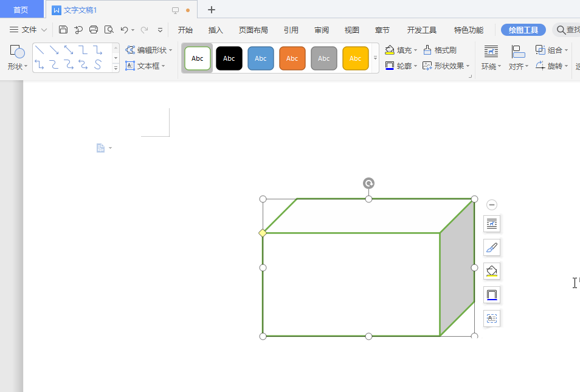Select the curve S shape
The height and width of the screenshot is (392, 580).
[98, 64]
